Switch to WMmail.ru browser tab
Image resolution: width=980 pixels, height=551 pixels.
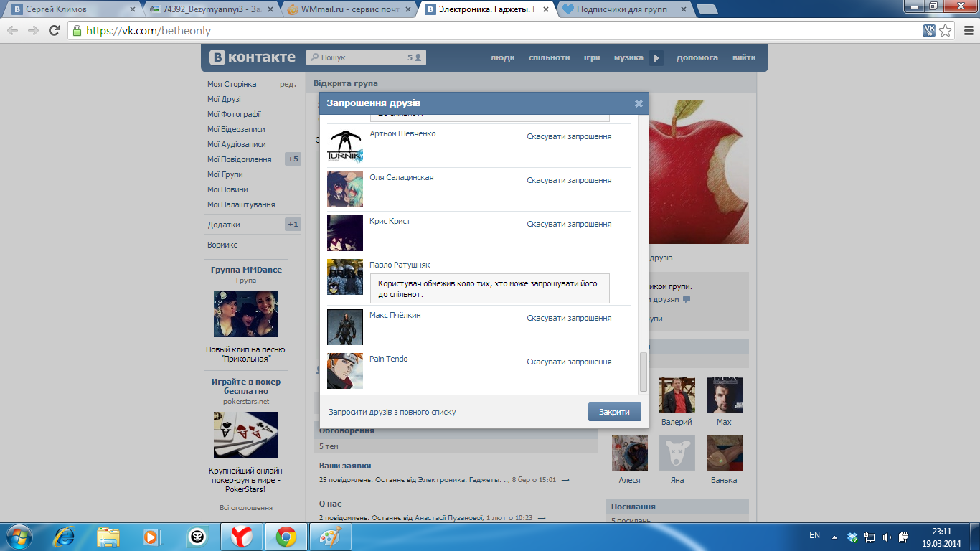click(x=349, y=10)
